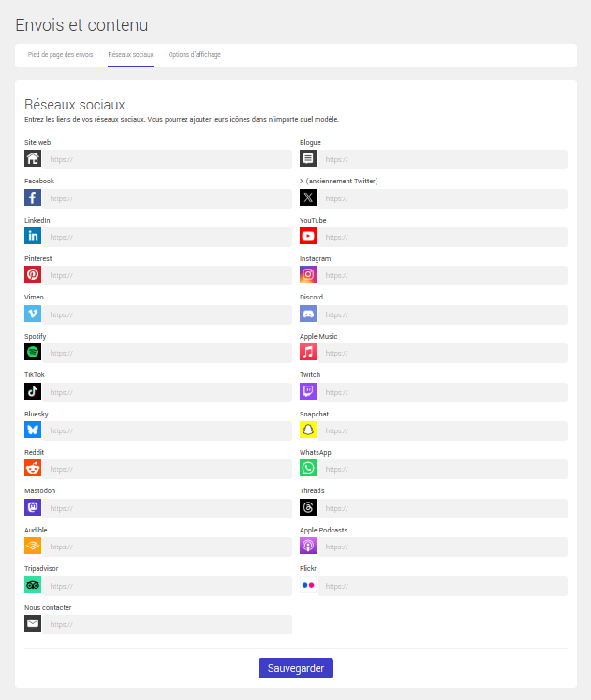Viewport: 591px width, 700px height.
Task: Click the Mastodon link input
Action: coord(167,508)
